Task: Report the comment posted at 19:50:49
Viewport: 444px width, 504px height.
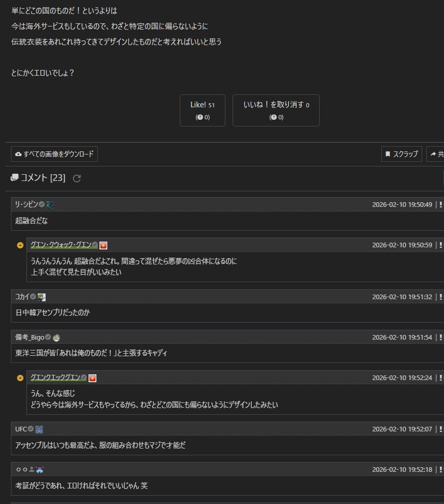Action: point(440,204)
